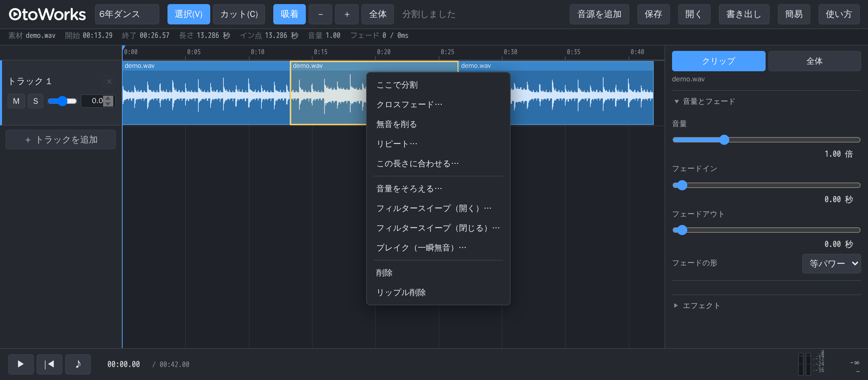Switch to Cut (カット) tool
Image resolution: width=868 pixels, height=380 pixels.
(239, 14)
